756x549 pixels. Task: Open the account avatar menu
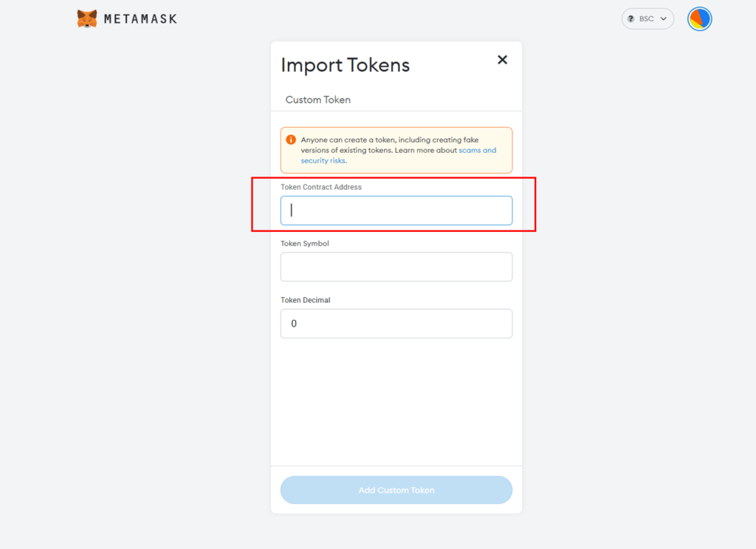tap(700, 18)
